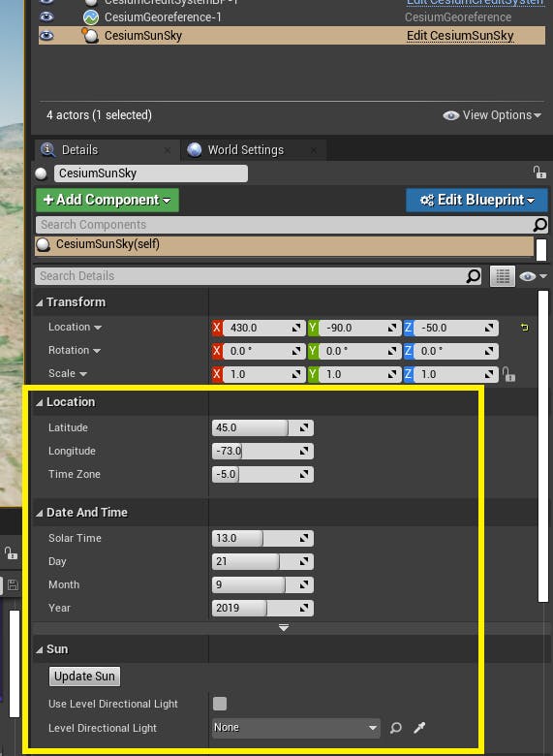The image size is (553, 756).
Task: Close the Details tab
Action: click(x=168, y=150)
